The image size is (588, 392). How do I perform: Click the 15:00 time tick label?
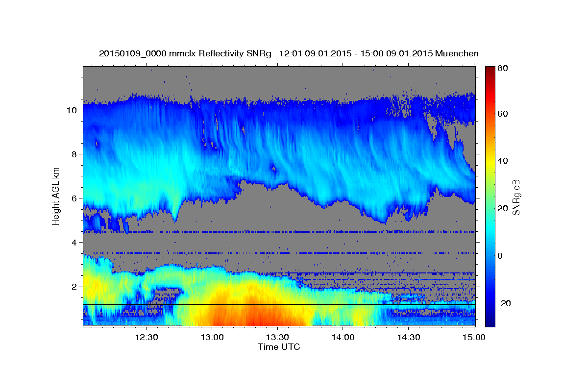pyautogui.click(x=474, y=337)
